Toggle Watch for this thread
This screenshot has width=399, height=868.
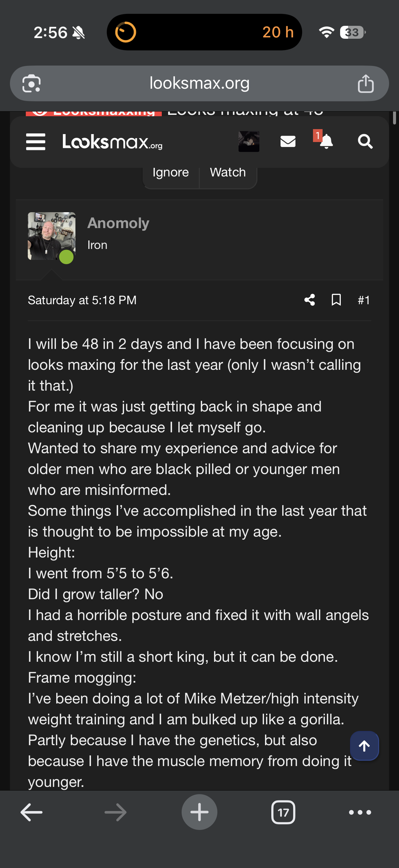click(x=228, y=172)
